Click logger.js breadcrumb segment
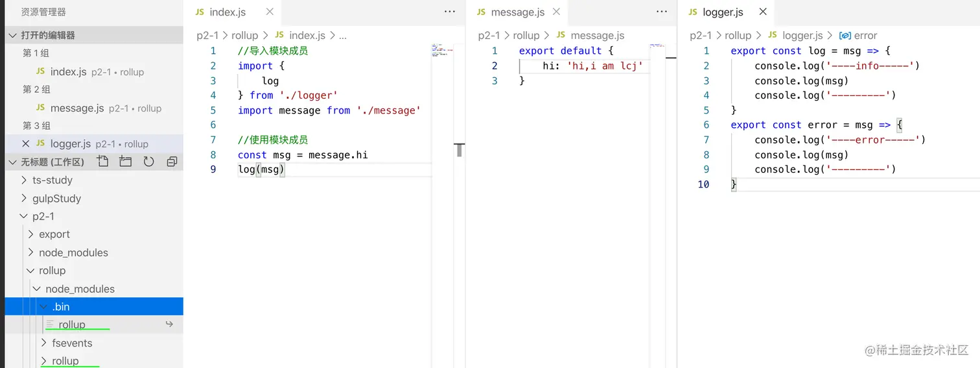 [802, 36]
